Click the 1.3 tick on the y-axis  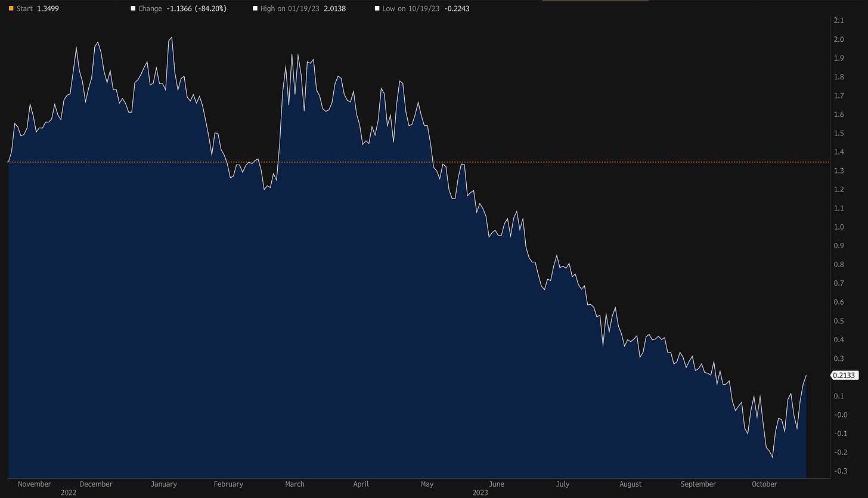coord(839,171)
